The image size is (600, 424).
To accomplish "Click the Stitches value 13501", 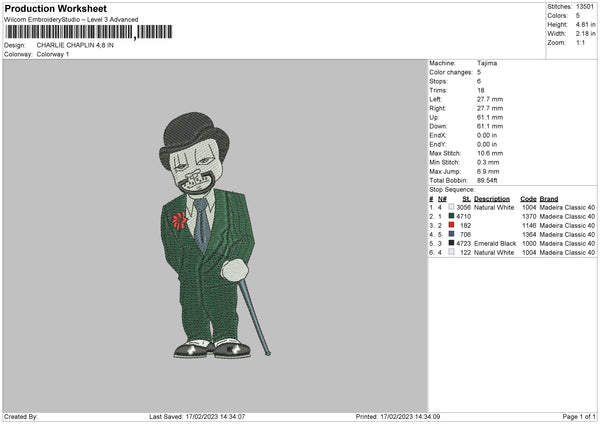I will click(585, 7).
